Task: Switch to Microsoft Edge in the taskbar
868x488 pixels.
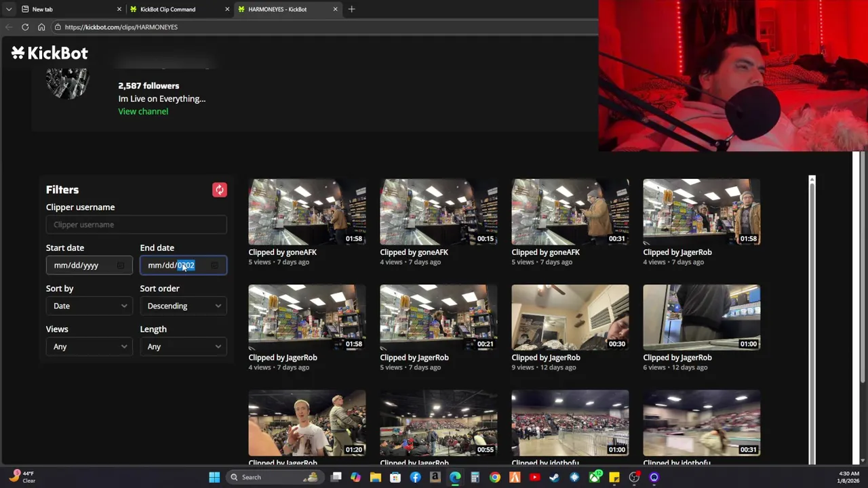Action: tap(455, 477)
